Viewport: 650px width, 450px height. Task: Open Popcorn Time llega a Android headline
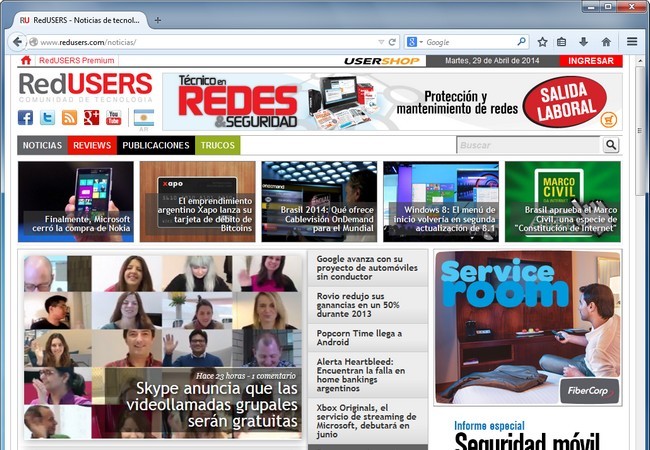359,338
